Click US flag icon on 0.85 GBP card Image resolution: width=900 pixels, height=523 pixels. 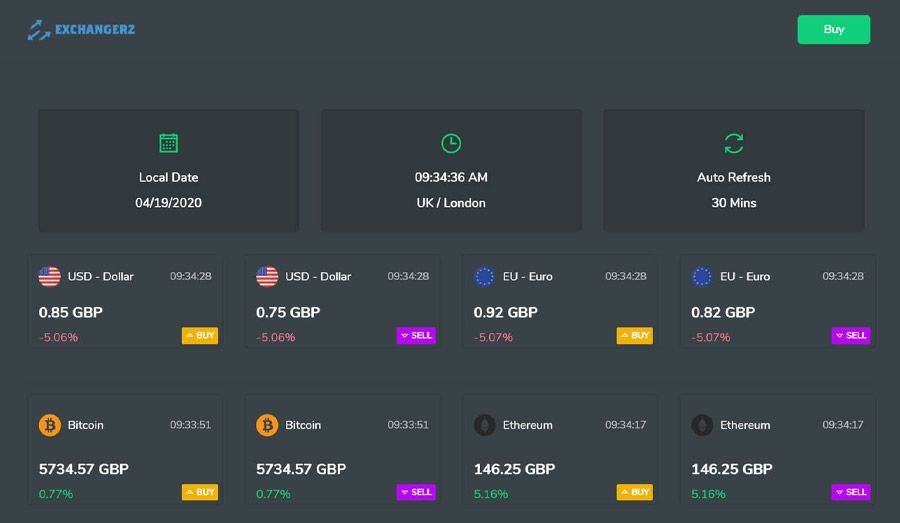tap(49, 276)
